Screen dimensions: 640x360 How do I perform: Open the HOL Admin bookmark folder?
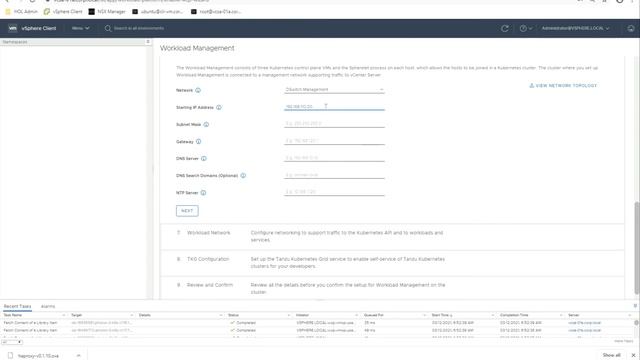(x=21, y=12)
